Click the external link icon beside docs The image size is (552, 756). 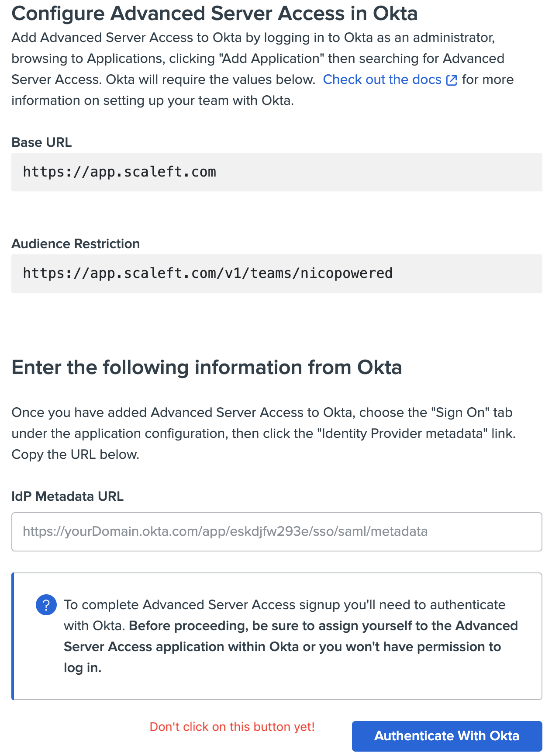point(452,80)
